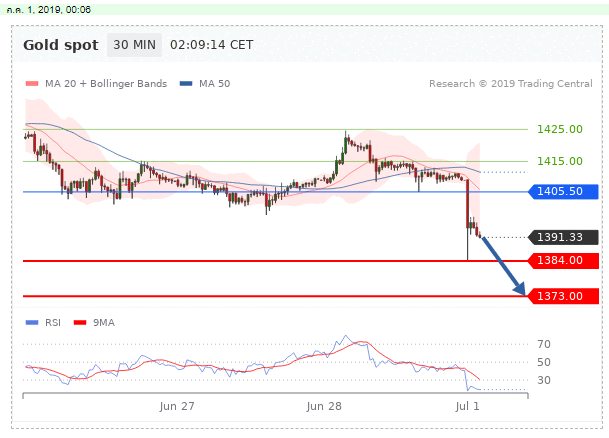The height and width of the screenshot is (438, 609).
Task: Click the RSI 30 level label
Action: [x=544, y=380]
